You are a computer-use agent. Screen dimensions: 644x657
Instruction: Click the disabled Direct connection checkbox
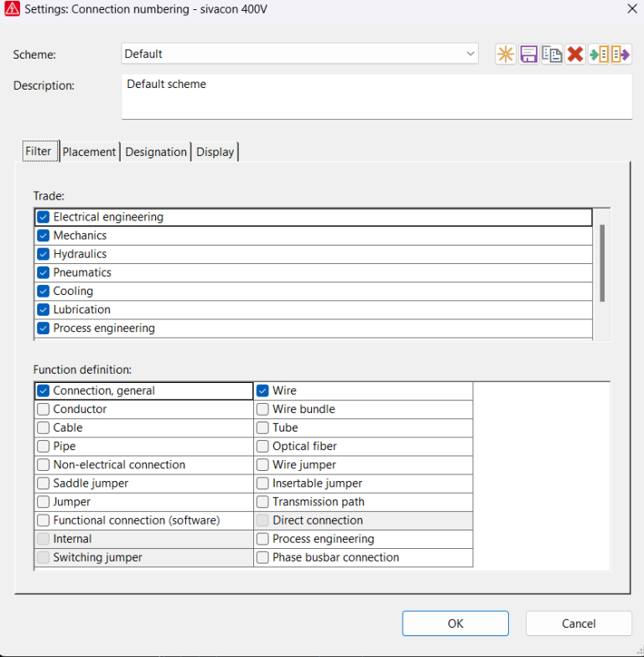coord(262,520)
